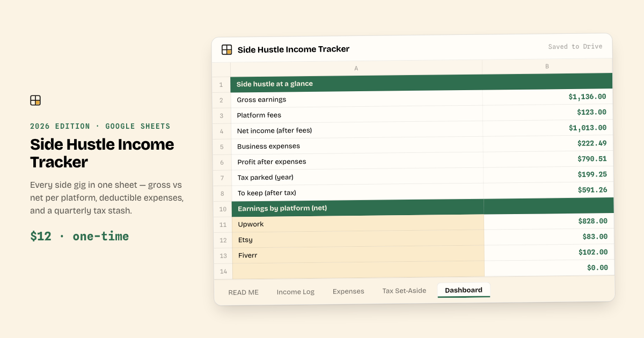Select the $199.25 cell
644x338 pixels.
point(549,174)
